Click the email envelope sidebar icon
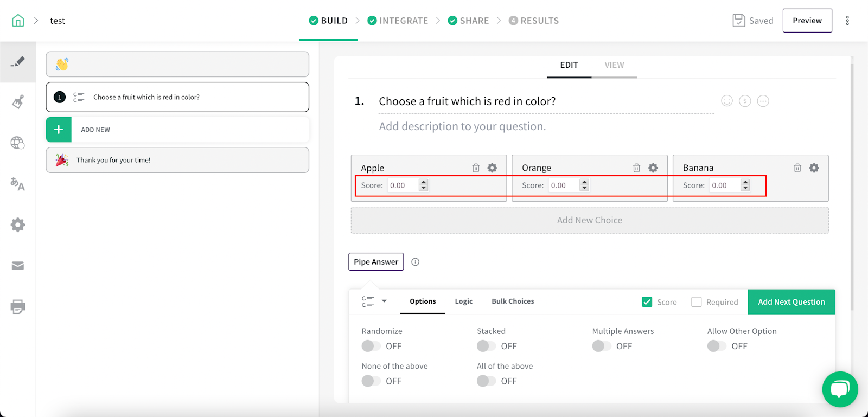The width and height of the screenshot is (868, 417). [x=18, y=266]
